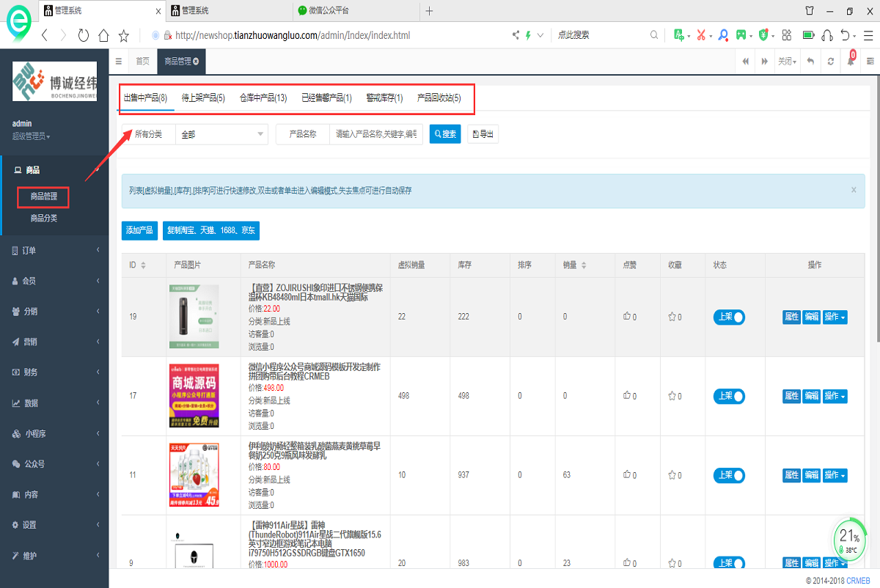Expand the 订单 sidebar menu
This screenshot has height=588, width=880.
pos(54,251)
